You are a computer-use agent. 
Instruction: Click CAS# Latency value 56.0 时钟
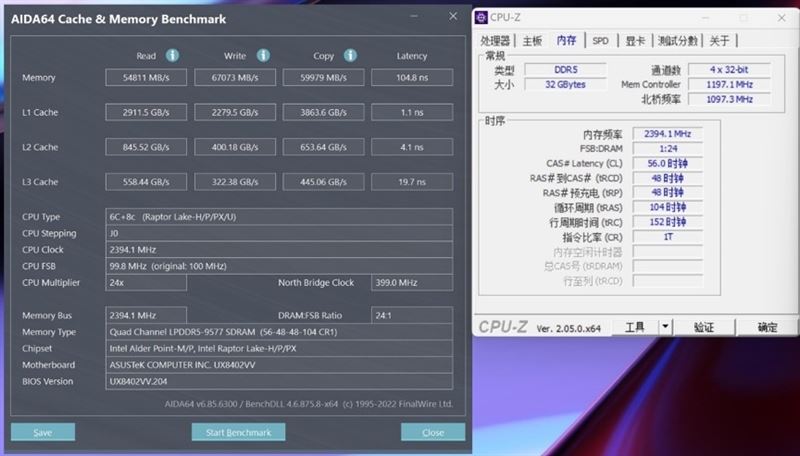pyautogui.click(x=668, y=163)
